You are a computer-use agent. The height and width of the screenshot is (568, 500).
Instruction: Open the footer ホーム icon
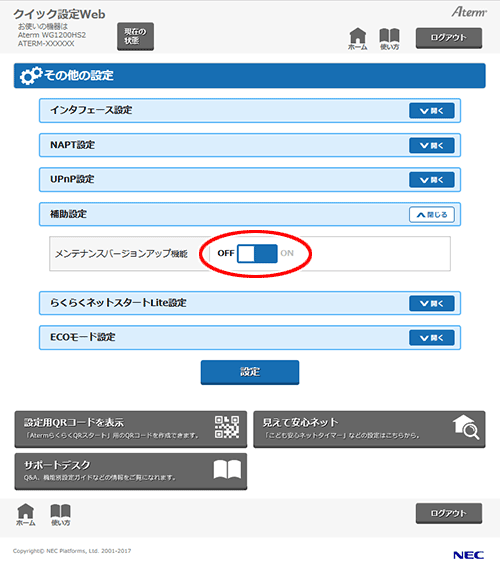coord(26,514)
